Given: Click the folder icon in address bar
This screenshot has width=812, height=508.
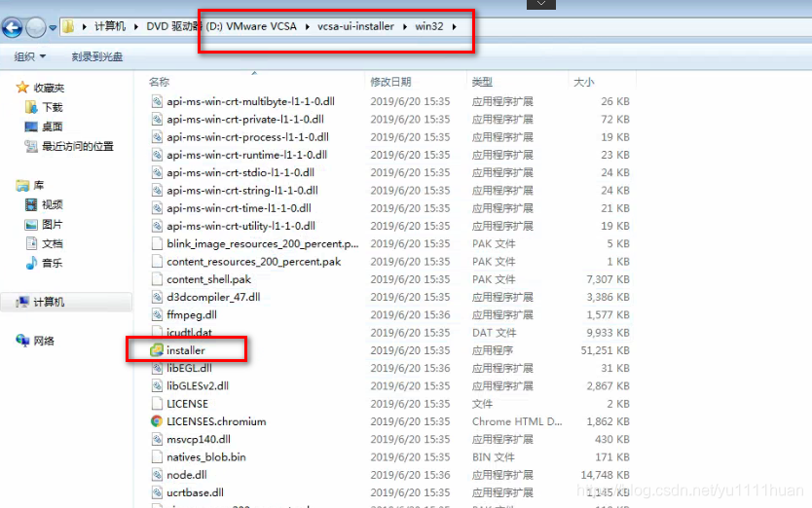Looking at the screenshot, I should point(68,26).
